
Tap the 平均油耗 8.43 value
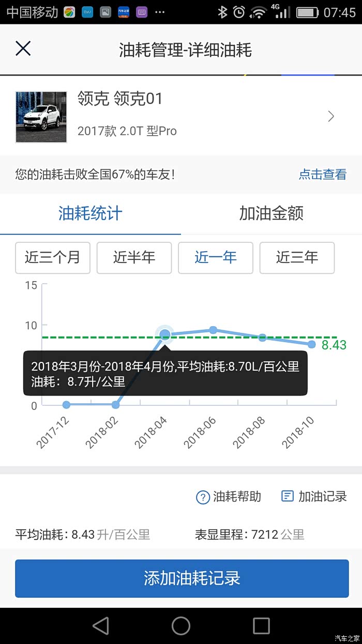click(x=83, y=535)
